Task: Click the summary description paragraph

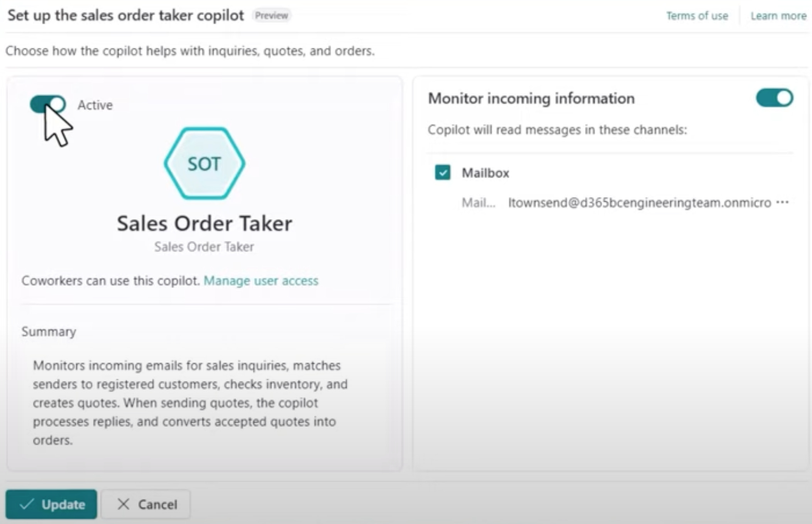Action: tap(190, 402)
